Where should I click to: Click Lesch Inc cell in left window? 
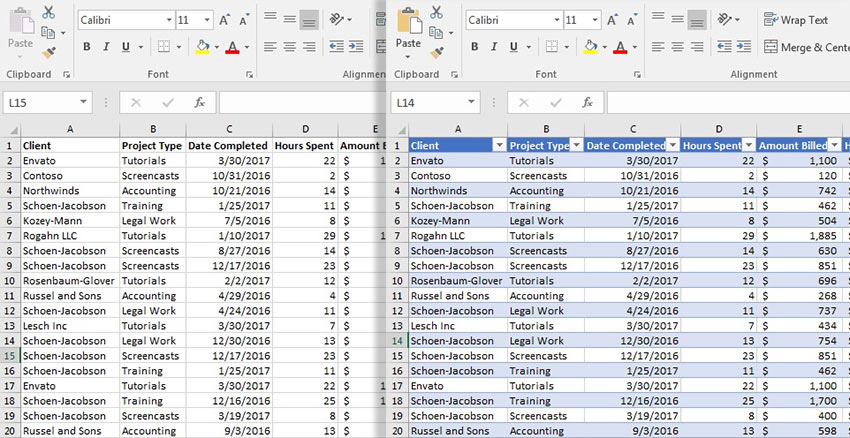pos(70,326)
